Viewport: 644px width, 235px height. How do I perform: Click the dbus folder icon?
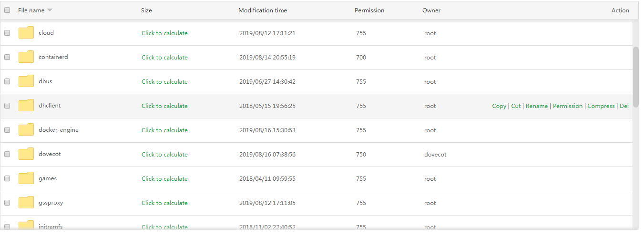26,81
